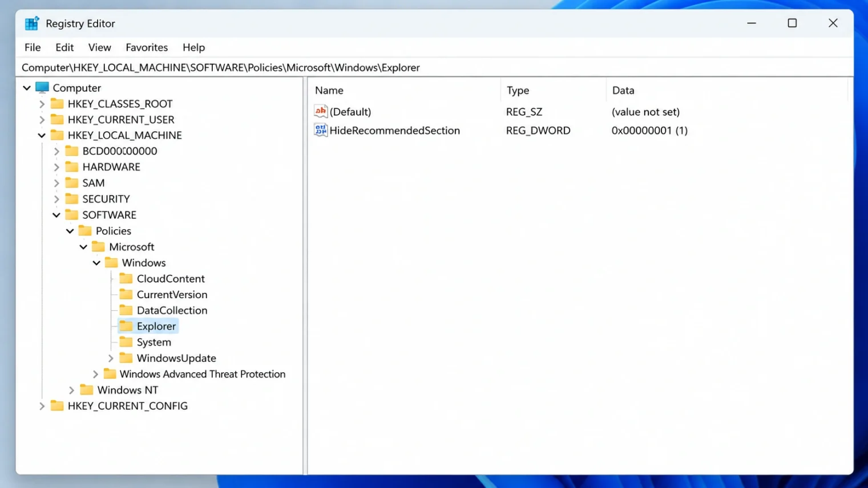Image resolution: width=868 pixels, height=488 pixels.
Task: Click the SOFTWARE folder icon
Action: tap(72, 215)
